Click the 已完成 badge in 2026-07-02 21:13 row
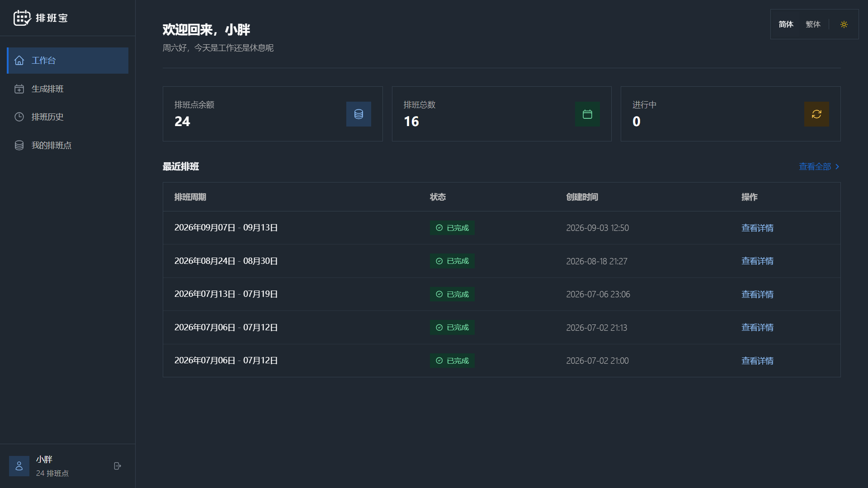Image resolution: width=868 pixels, height=488 pixels. coord(452,328)
